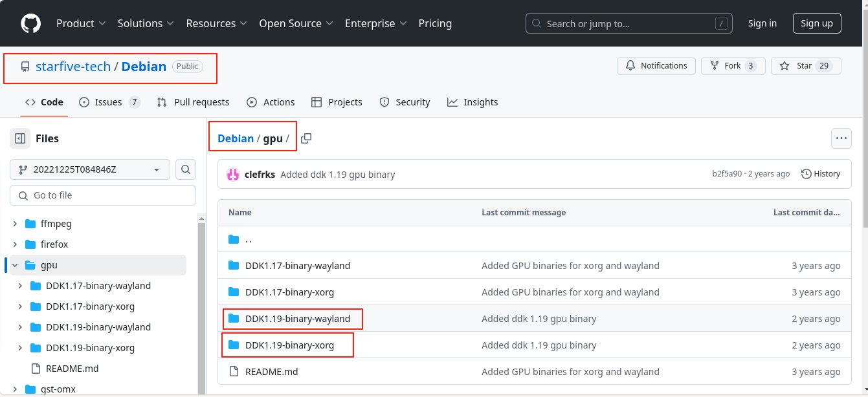Go to parent directory via the .. row

pos(535,239)
